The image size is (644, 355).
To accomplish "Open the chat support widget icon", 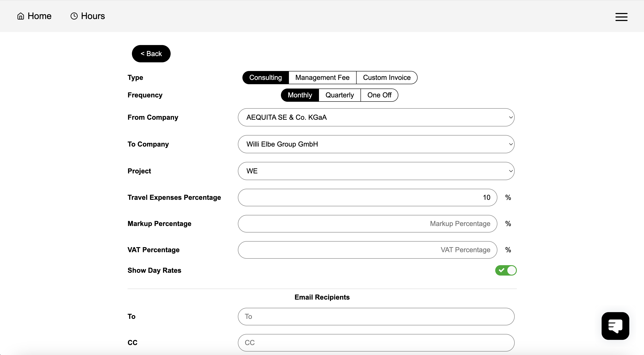I will (x=615, y=326).
